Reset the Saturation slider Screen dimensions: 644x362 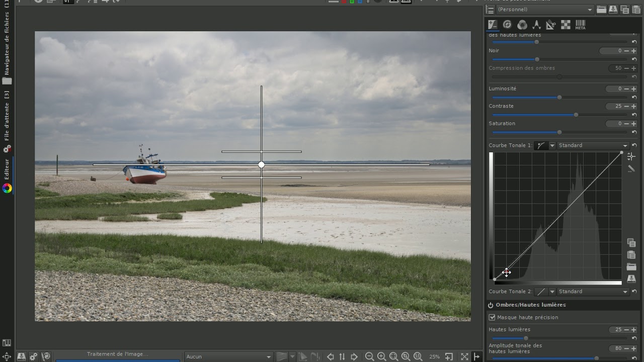[634, 132]
